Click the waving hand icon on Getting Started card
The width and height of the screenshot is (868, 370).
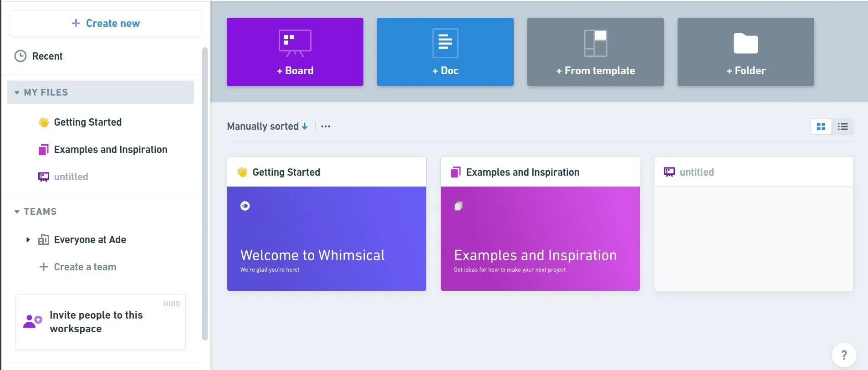pyautogui.click(x=242, y=172)
